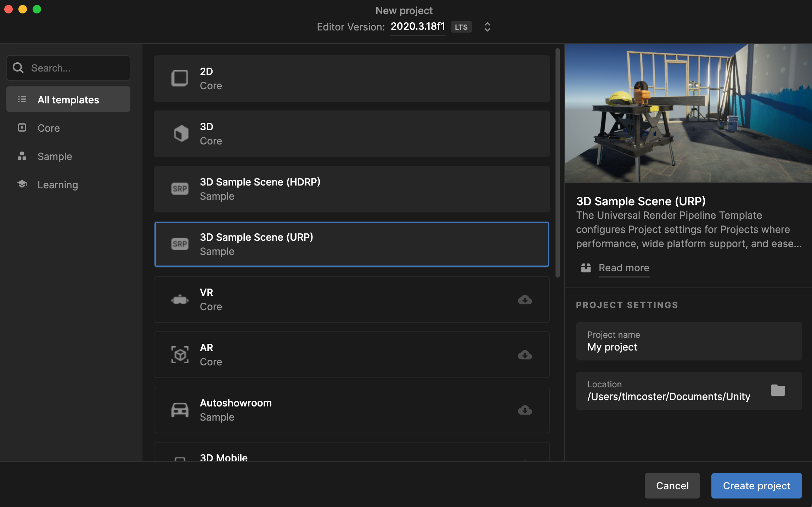The width and height of the screenshot is (812, 507).
Task: Open the Read more link
Action: [624, 268]
